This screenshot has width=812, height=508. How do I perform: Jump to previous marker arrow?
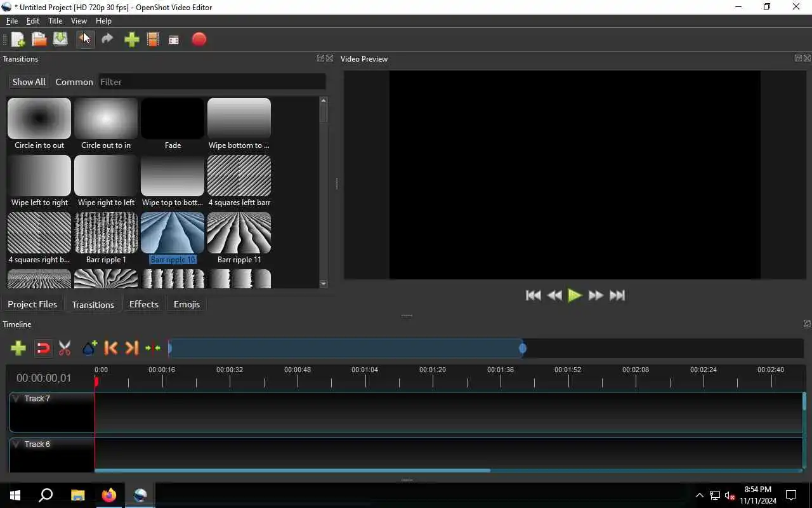click(x=111, y=348)
